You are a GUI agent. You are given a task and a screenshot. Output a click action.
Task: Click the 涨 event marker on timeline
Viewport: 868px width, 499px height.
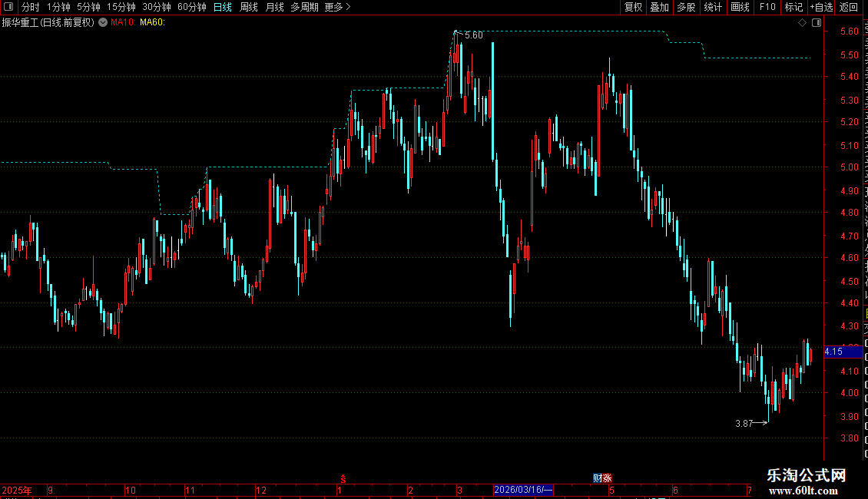[x=608, y=478]
